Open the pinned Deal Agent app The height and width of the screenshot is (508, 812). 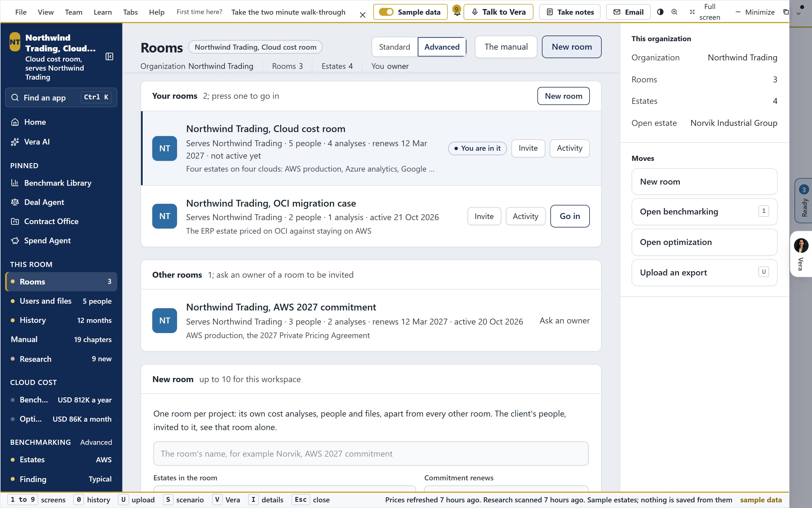pos(61,202)
